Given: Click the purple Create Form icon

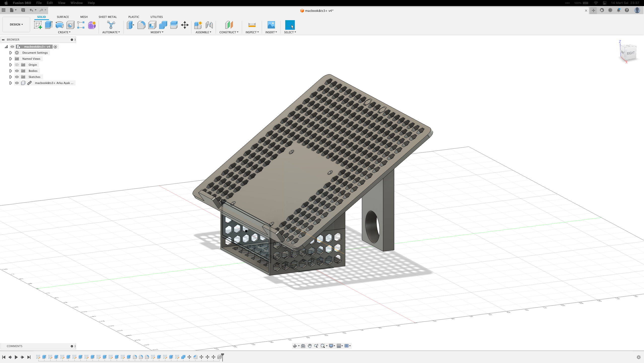Looking at the screenshot, I should click(92, 25).
